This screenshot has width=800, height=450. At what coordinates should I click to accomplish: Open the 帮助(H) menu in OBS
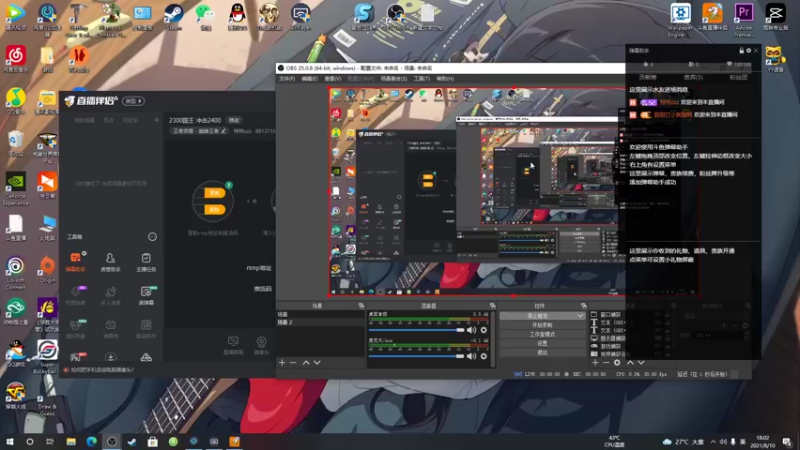[445, 79]
